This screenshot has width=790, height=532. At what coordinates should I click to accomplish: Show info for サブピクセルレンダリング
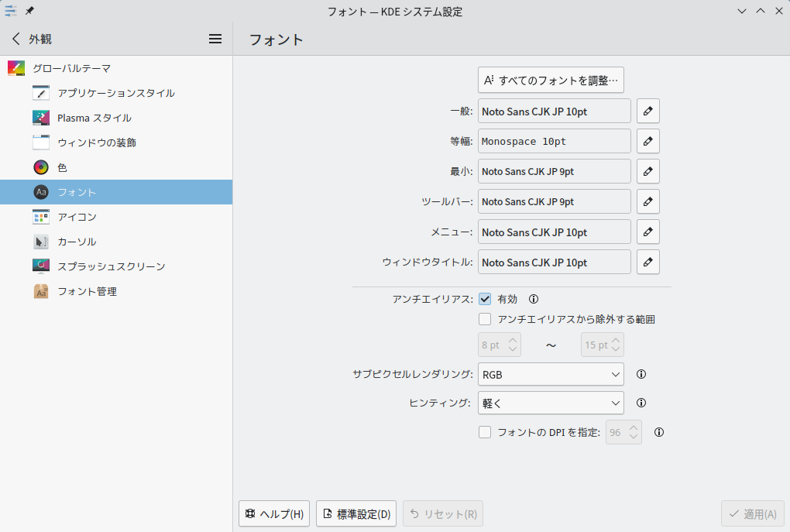click(x=641, y=374)
